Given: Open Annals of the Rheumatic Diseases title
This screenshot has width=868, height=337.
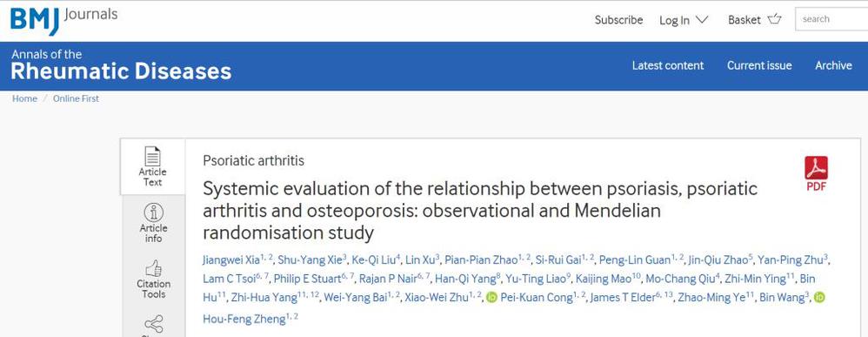Looking at the screenshot, I should point(121,65).
